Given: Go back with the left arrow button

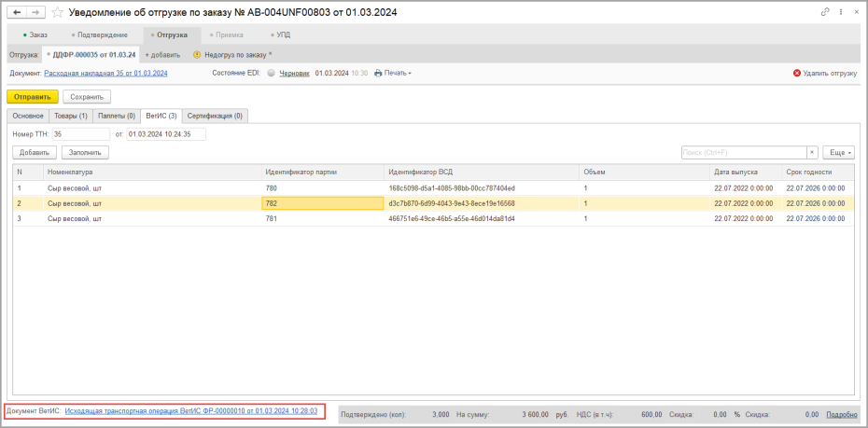Looking at the screenshot, I should point(17,12).
